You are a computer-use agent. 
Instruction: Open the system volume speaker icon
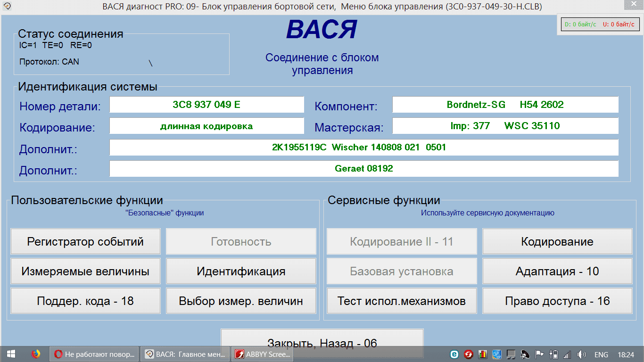click(x=582, y=354)
